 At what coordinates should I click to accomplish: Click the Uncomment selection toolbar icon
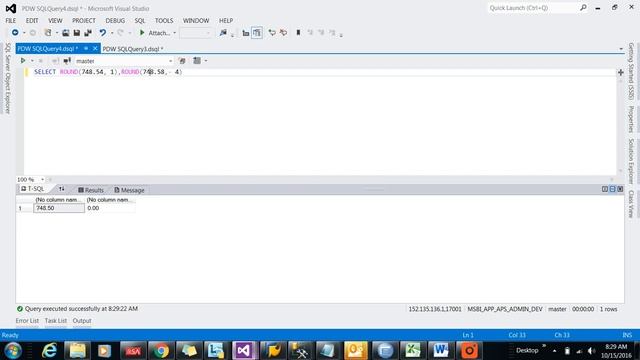[283, 33]
